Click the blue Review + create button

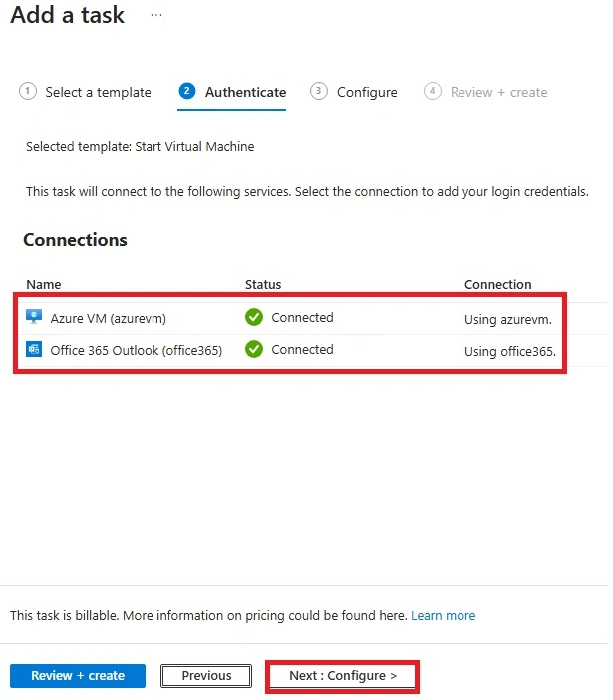coord(78,675)
